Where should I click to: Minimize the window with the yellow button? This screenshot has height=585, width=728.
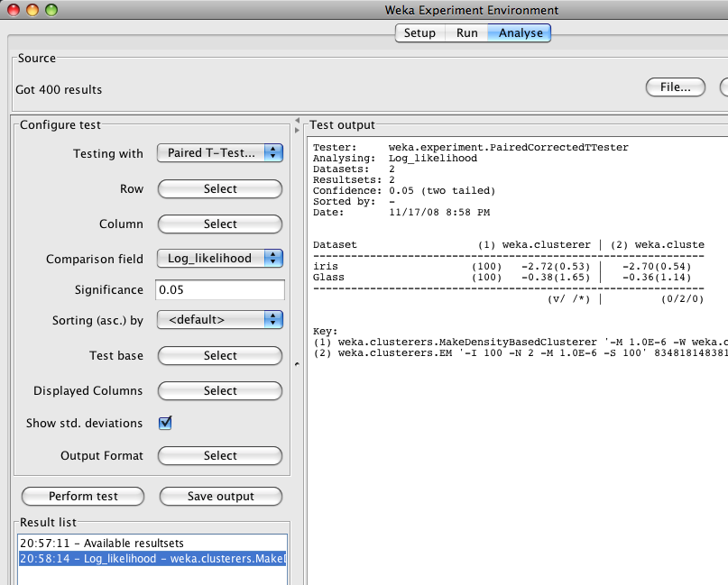pyautogui.click(x=32, y=10)
